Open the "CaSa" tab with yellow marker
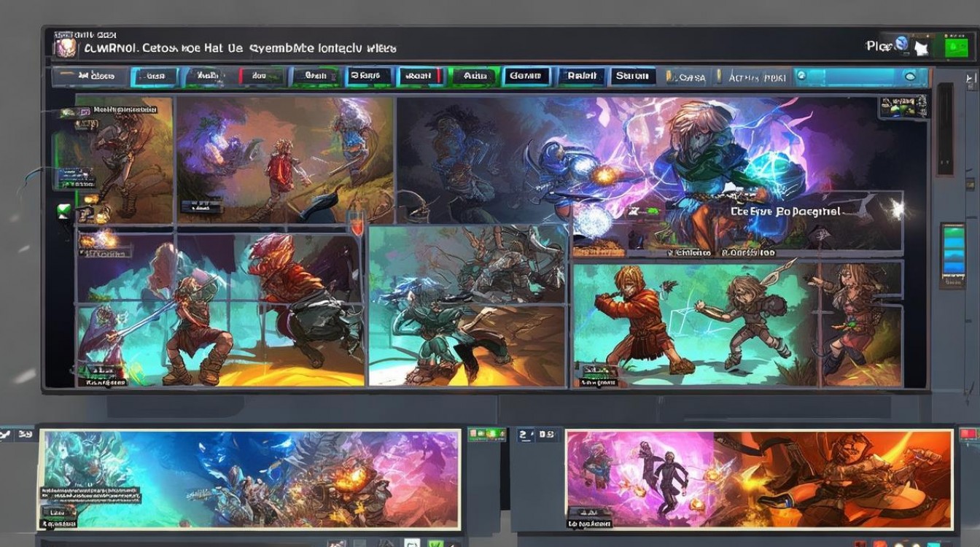This screenshot has width=980, height=547. [685, 77]
